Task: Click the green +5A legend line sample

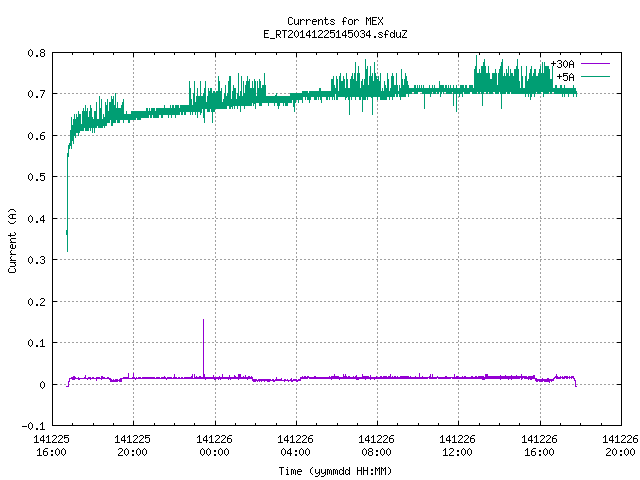Action: [x=595, y=76]
